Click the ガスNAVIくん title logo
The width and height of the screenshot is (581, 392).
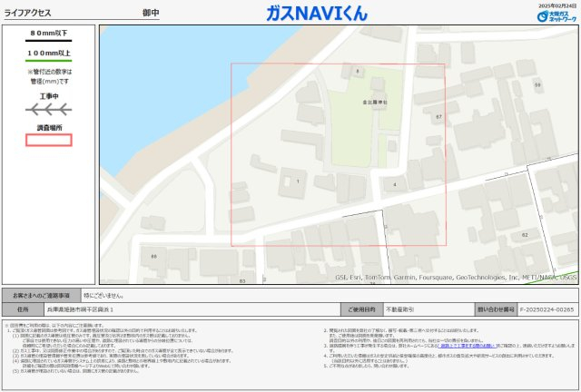coord(317,14)
